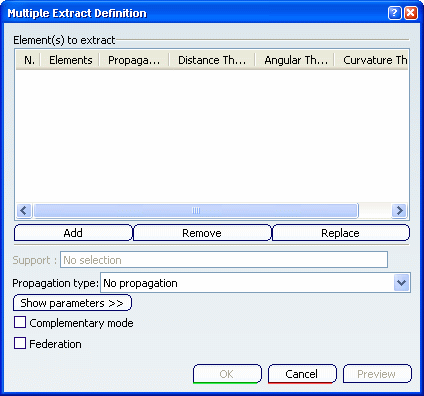Click the Preview button
Screen dimensions: 424x396
point(377,374)
